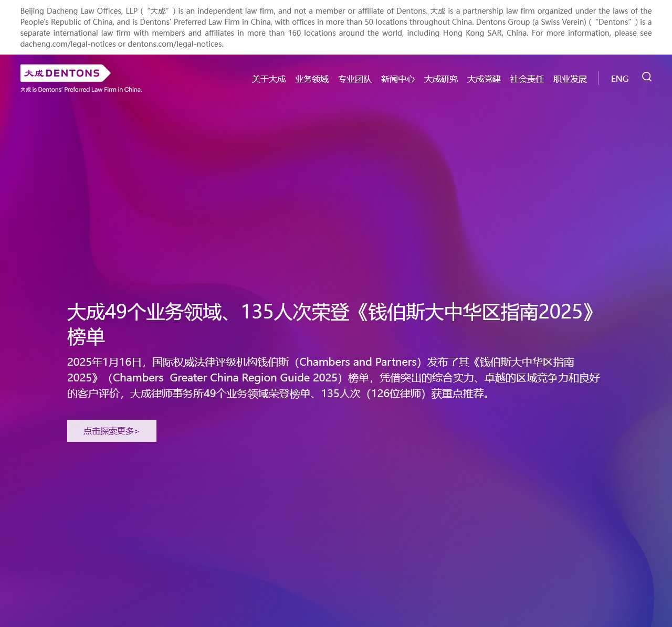
Task: Click the Beijing Dacheng Law Offices disclaimer text
Action: (x=336, y=27)
